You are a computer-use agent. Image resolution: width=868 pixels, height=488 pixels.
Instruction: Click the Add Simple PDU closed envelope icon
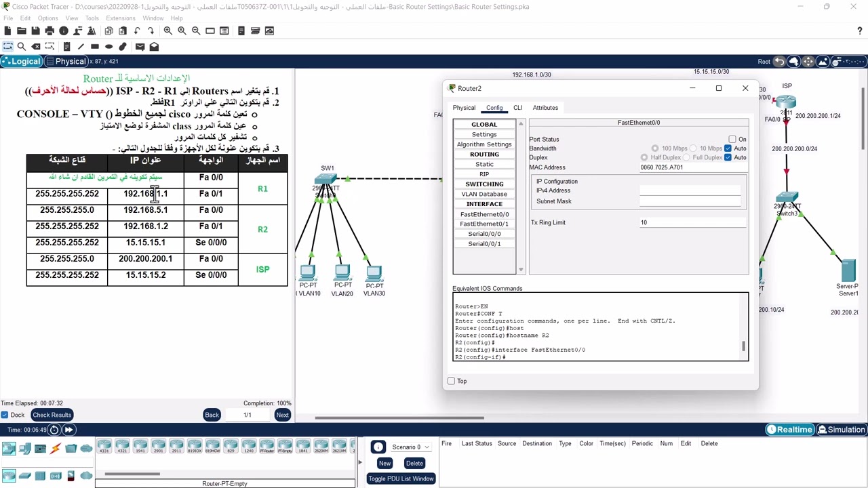coord(140,46)
